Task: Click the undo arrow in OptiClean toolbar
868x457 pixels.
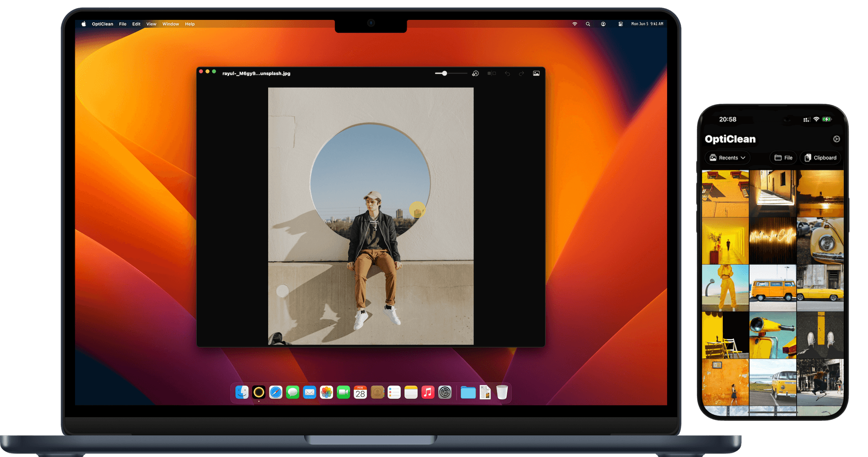Action: point(507,73)
